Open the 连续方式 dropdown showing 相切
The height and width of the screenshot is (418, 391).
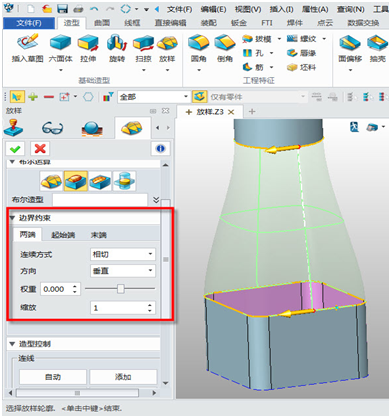point(123,254)
